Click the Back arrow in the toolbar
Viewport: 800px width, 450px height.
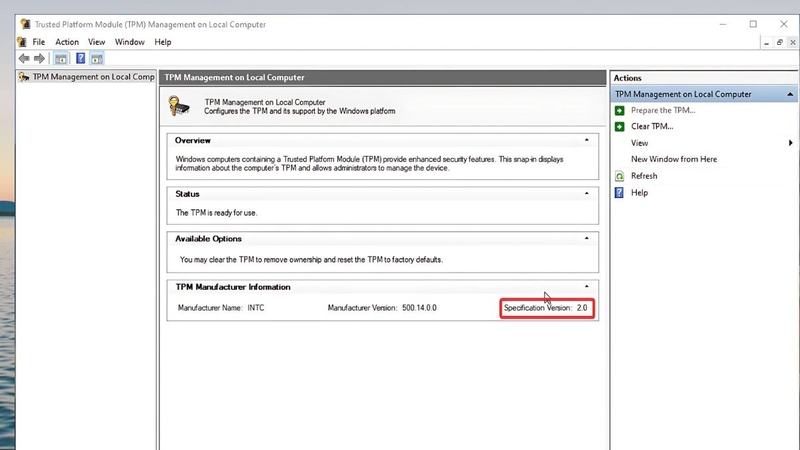(x=24, y=59)
